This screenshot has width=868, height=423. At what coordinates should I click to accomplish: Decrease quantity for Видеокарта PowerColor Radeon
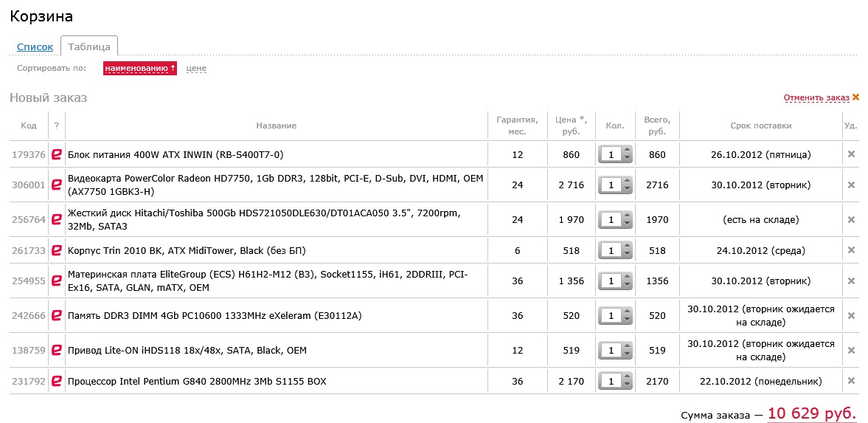pyautogui.click(x=628, y=188)
